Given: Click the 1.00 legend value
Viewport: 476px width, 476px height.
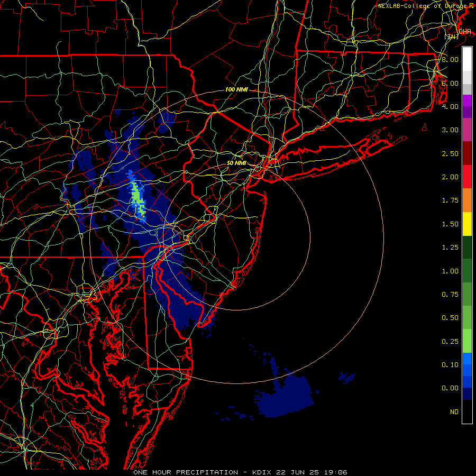Looking at the screenshot, I should (450, 271).
